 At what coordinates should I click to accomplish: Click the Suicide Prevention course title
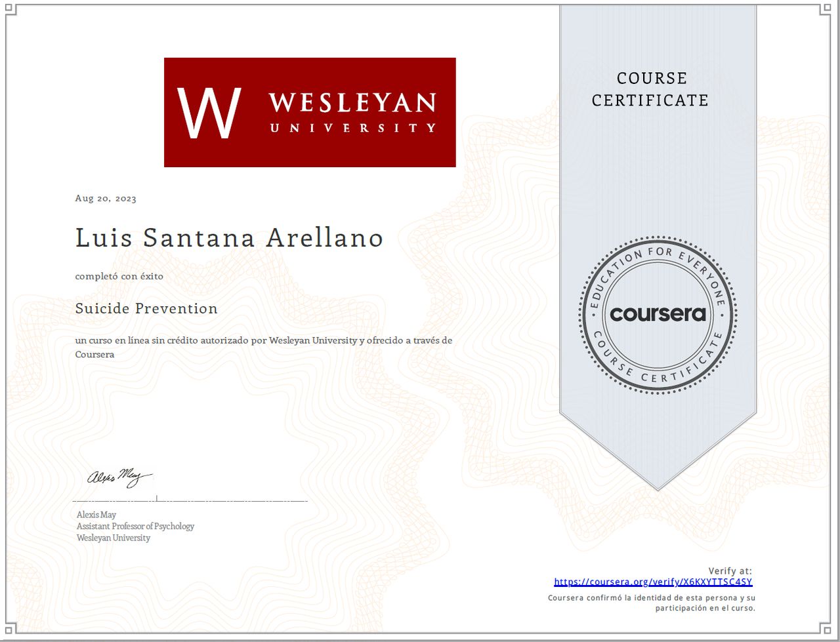pyautogui.click(x=146, y=309)
